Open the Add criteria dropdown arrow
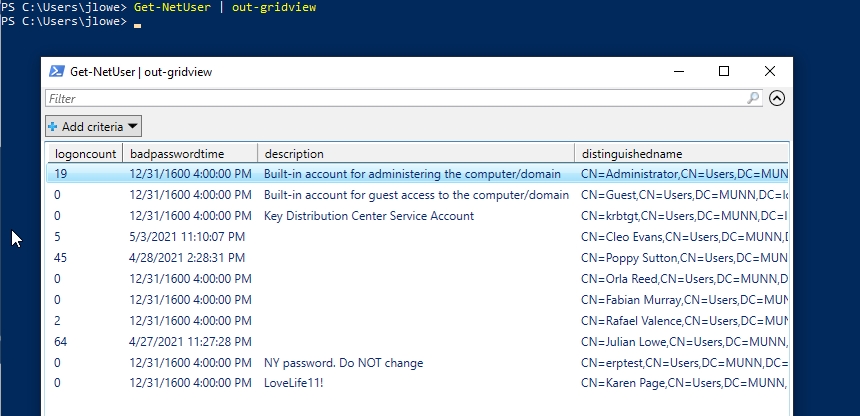This screenshot has height=416, width=860. point(132,127)
